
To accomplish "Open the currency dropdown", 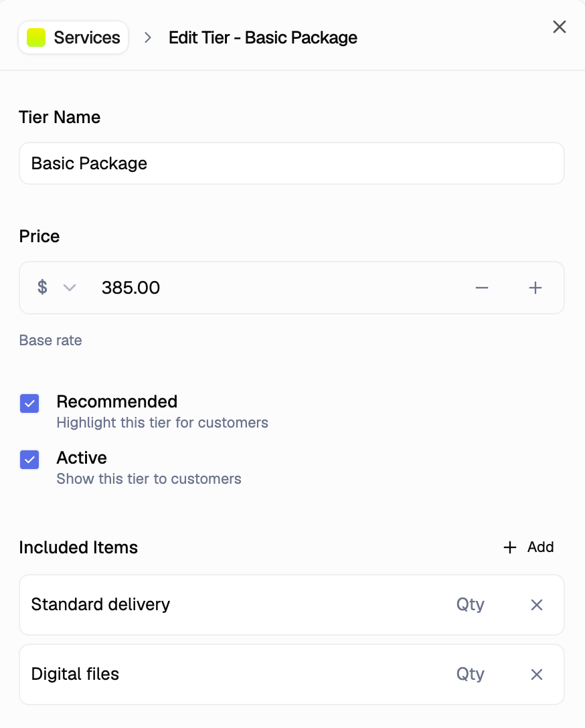I will click(x=70, y=288).
